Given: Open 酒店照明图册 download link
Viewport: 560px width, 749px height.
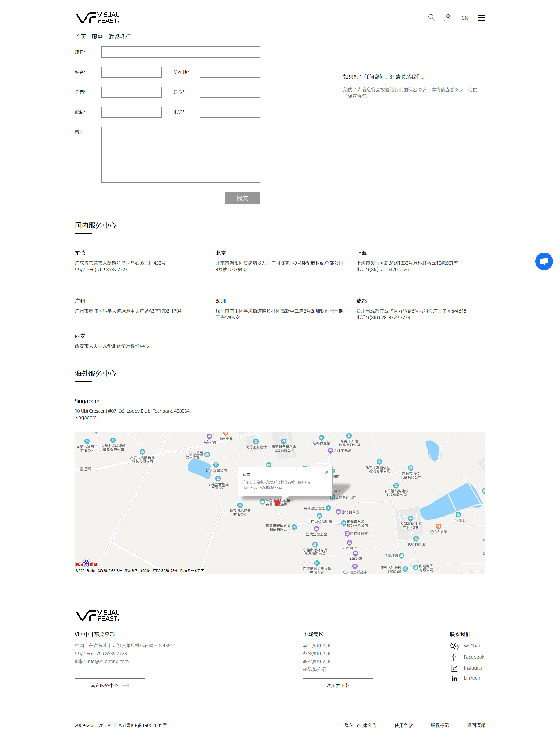Looking at the screenshot, I should 316,646.
